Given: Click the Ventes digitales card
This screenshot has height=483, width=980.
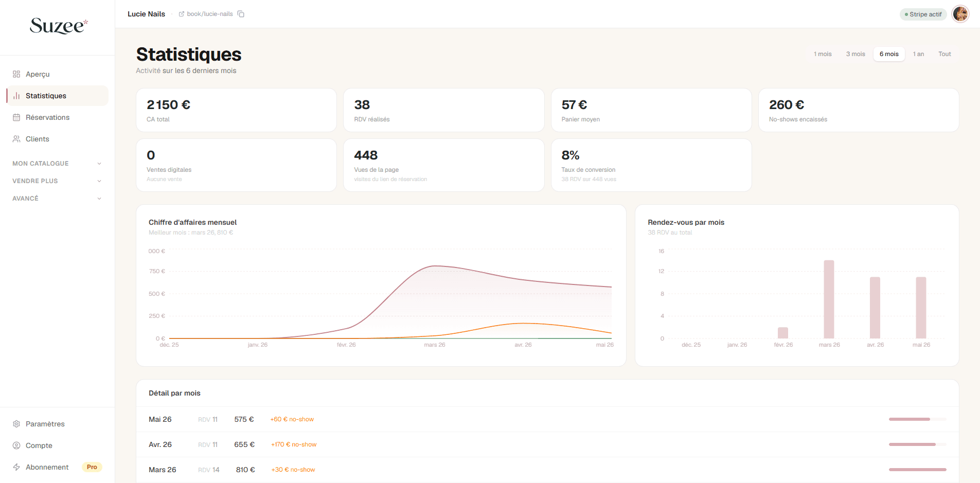Looking at the screenshot, I should point(236,165).
